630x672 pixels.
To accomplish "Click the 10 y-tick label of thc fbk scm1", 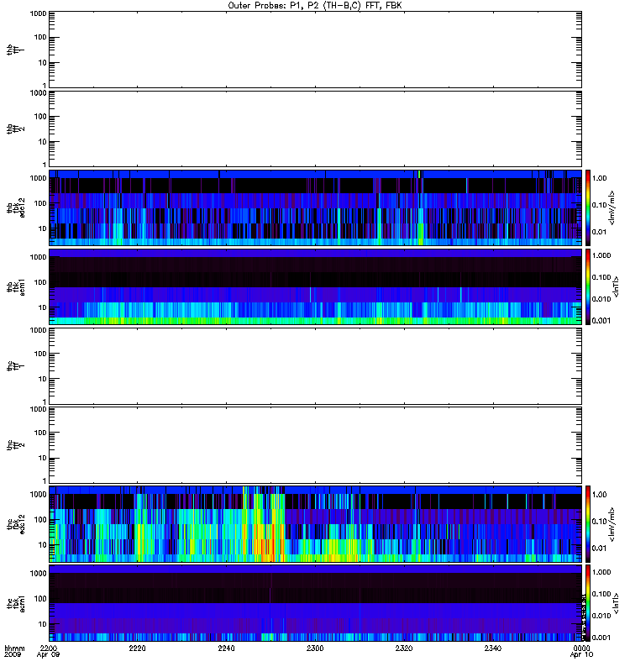I will click(x=43, y=624).
